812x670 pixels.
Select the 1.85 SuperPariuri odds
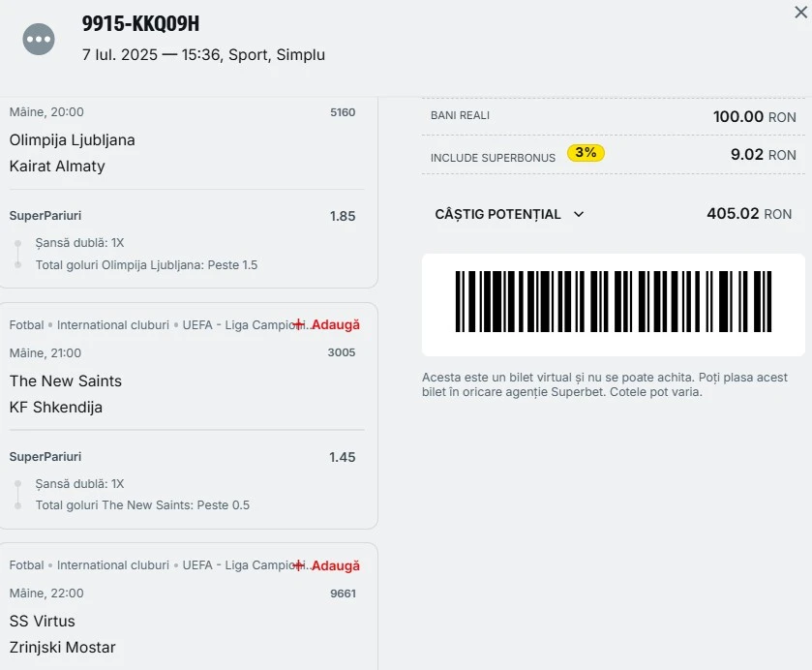(x=343, y=216)
